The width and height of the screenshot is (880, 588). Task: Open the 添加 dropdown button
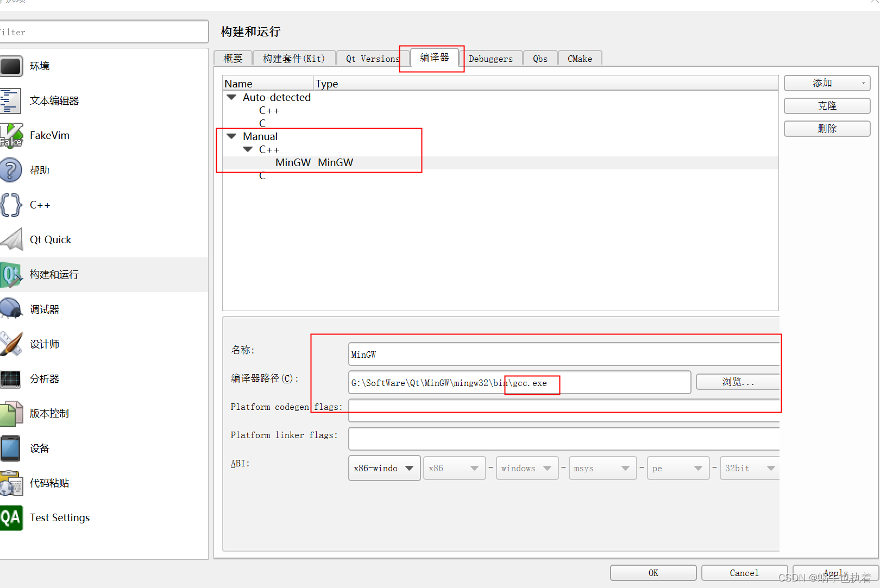click(x=827, y=83)
